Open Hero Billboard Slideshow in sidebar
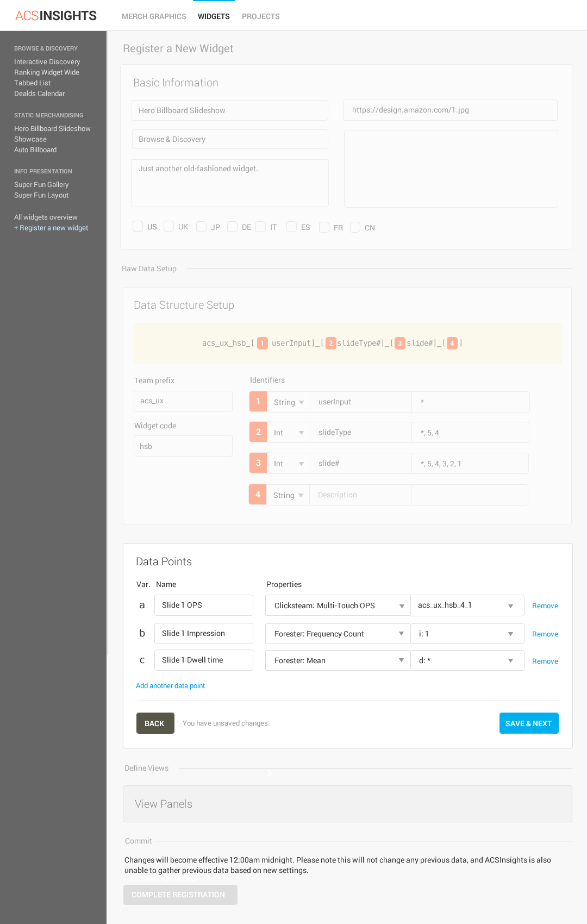587x924 pixels. [52, 129]
